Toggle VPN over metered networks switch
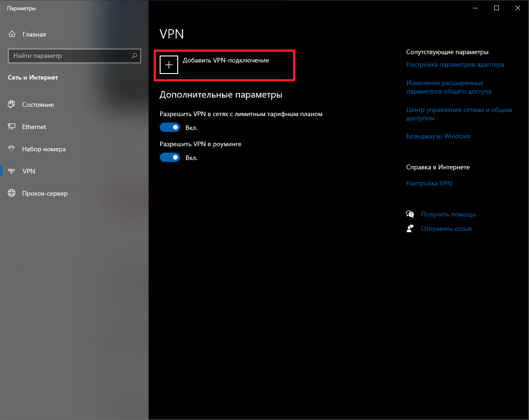Screen dimensions: 529x420 click(x=169, y=127)
